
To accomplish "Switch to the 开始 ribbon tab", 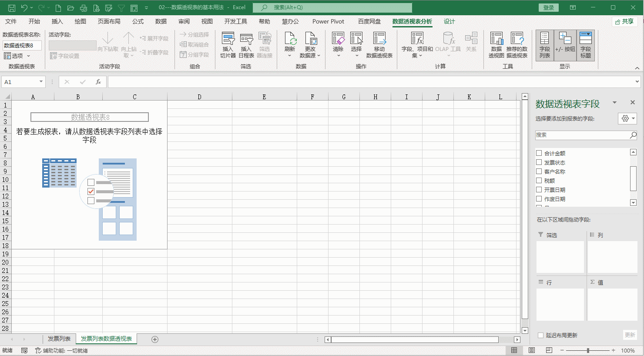I will (34, 21).
